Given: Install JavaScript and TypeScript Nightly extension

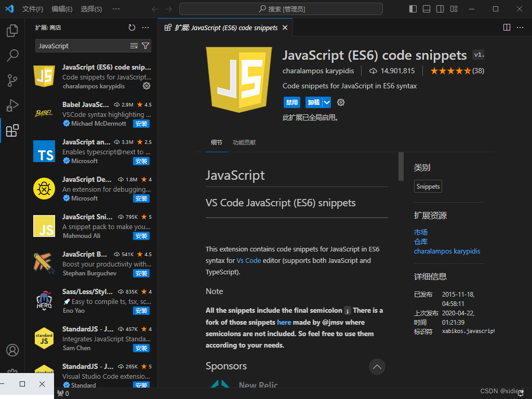Looking at the screenshot, I should 141,161.
